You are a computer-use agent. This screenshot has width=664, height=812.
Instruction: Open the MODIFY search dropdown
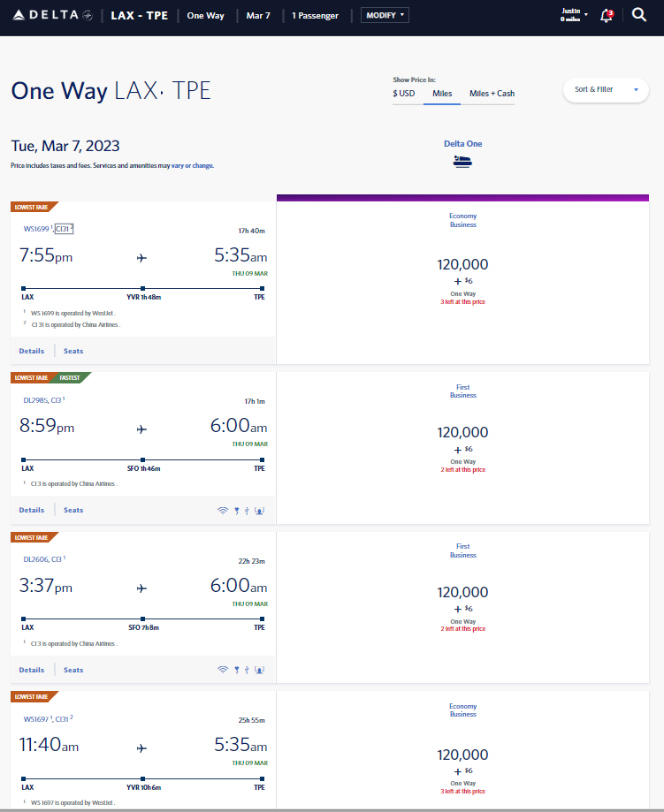pos(384,15)
